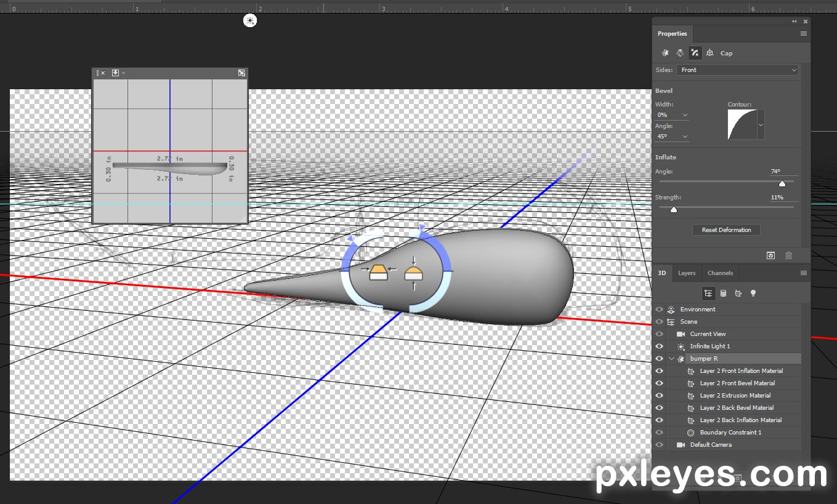Click the Default Camera icon
The height and width of the screenshot is (504, 837).
click(x=681, y=445)
